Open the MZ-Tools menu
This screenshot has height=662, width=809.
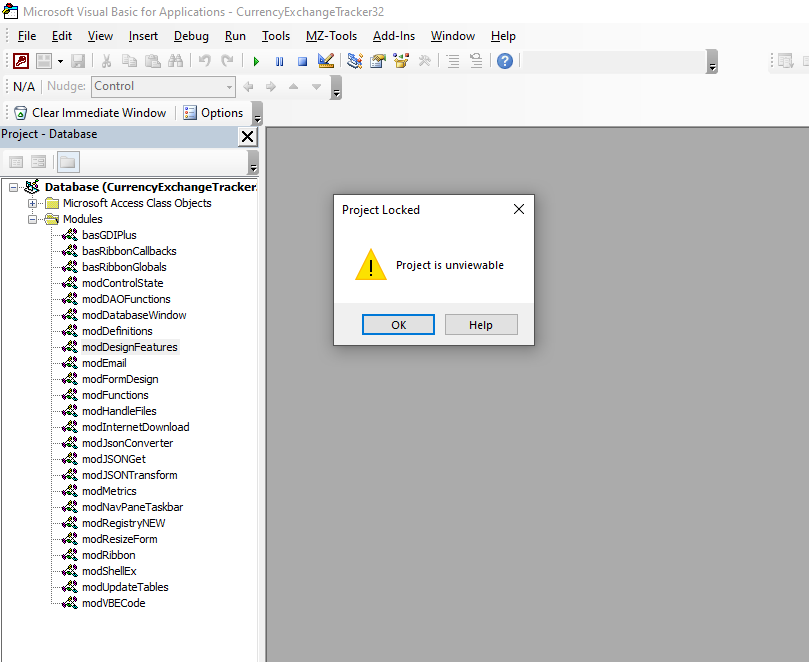tap(331, 36)
